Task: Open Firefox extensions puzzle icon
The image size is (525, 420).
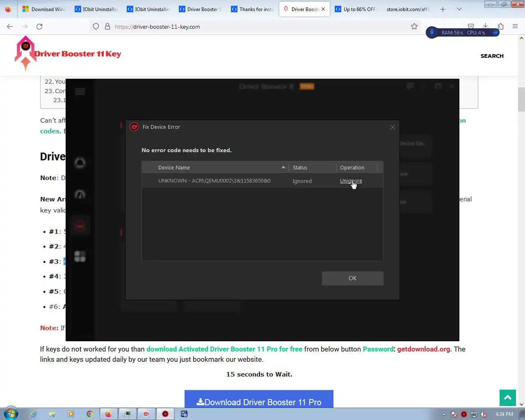Action: click(500, 26)
